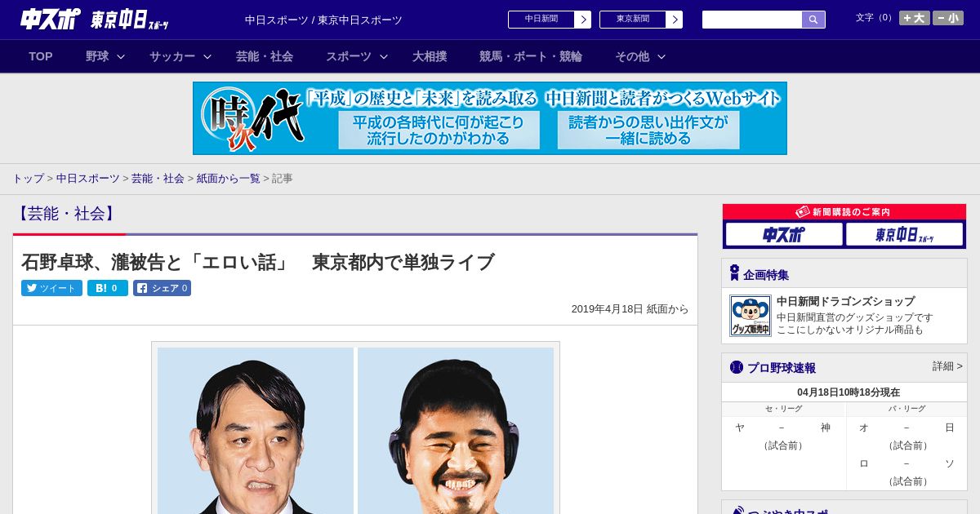Increase text size with +大 button

pyautogui.click(x=915, y=18)
